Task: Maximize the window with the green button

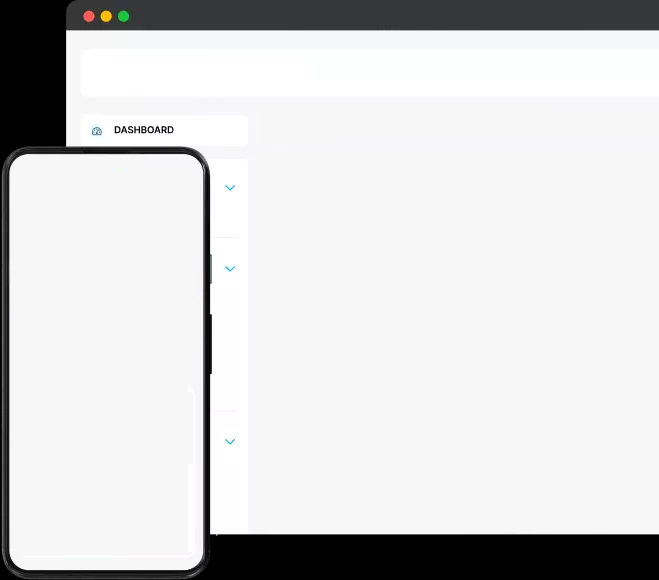Action: (123, 16)
